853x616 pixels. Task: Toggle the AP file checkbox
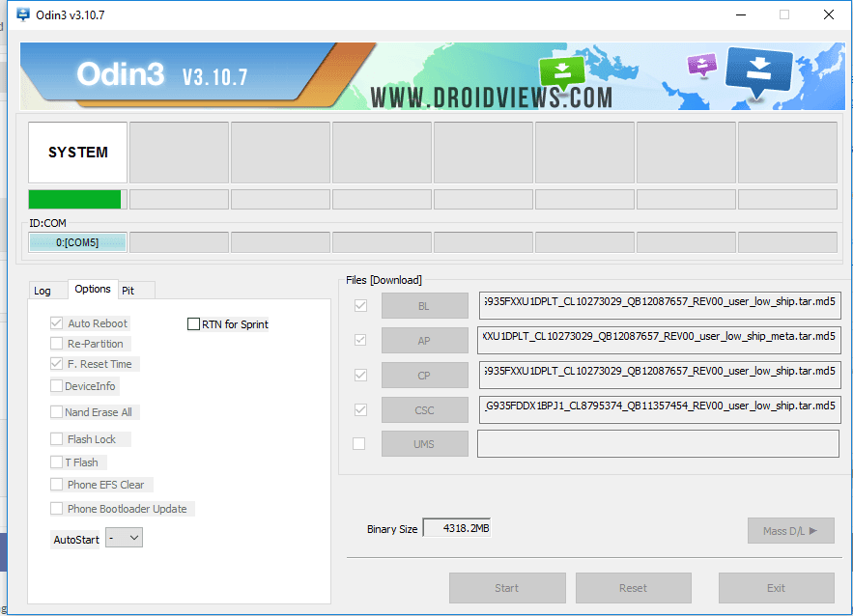pyautogui.click(x=360, y=340)
